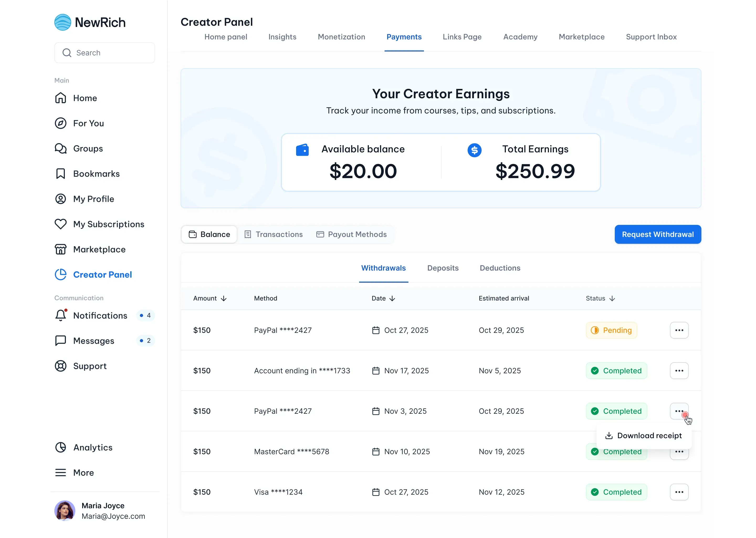Choose Download receipt from the menu
The height and width of the screenshot is (538, 756).
(x=643, y=436)
